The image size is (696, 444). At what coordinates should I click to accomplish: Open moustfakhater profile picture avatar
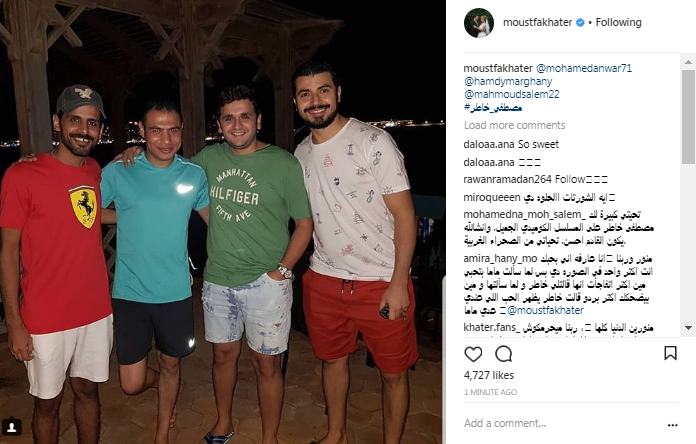[479, 23]
